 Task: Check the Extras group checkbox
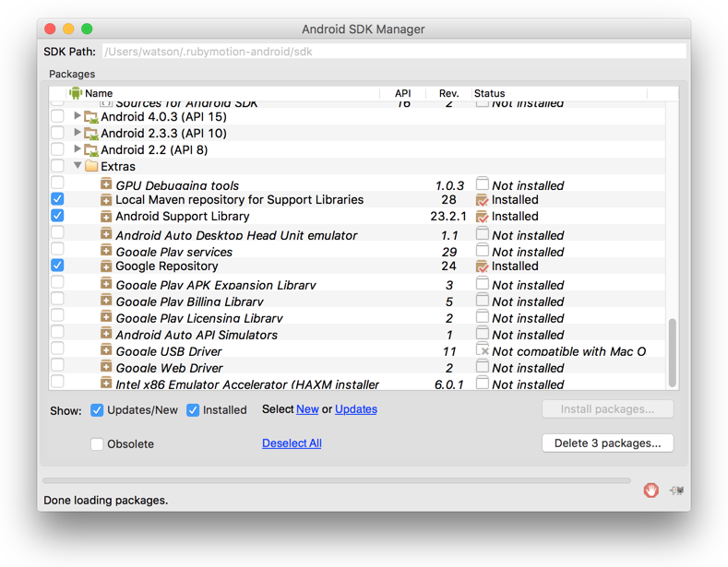pyautogui.click(x=57, y=166)
